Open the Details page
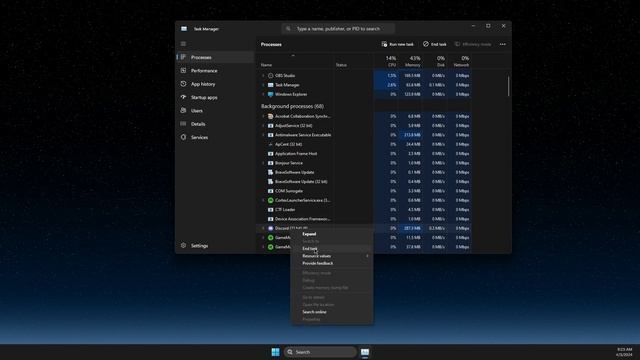 coord(216,124)
